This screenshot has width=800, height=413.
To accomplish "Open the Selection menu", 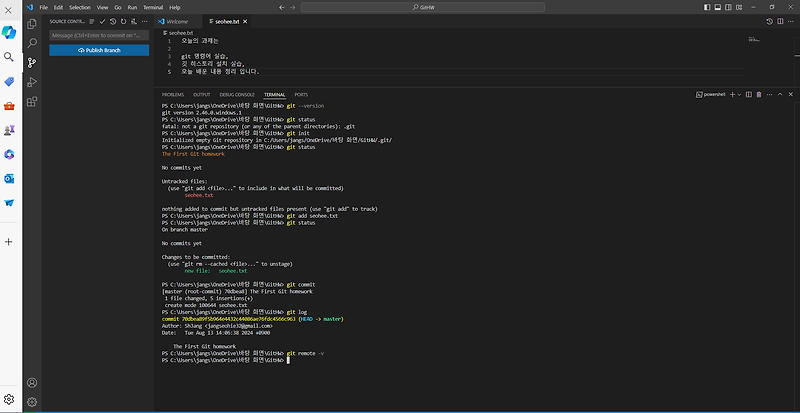I will [x=80, y=7].
